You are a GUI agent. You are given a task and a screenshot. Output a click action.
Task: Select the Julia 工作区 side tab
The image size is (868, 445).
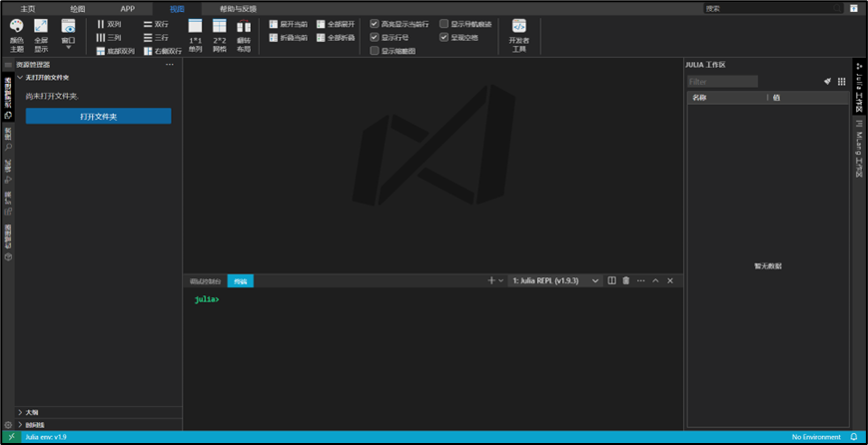click(859, 87)
